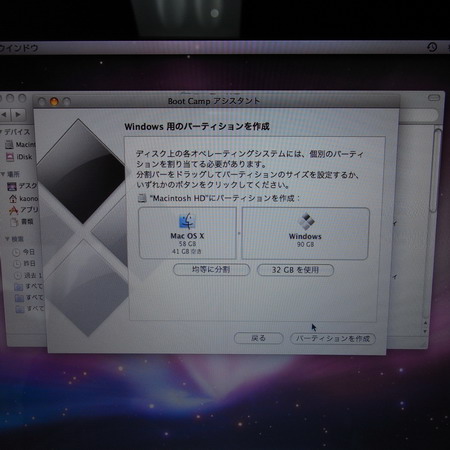
Task: Select the 過去 1 週間 smart search
Action: click(28, 275)
